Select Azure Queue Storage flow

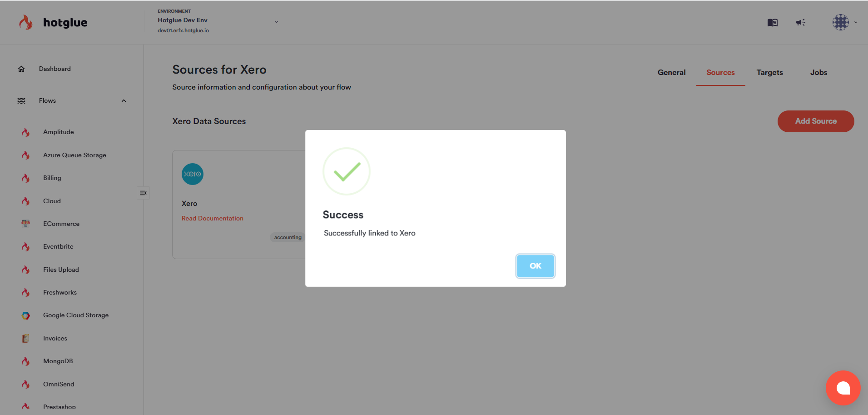click(74, 155)
